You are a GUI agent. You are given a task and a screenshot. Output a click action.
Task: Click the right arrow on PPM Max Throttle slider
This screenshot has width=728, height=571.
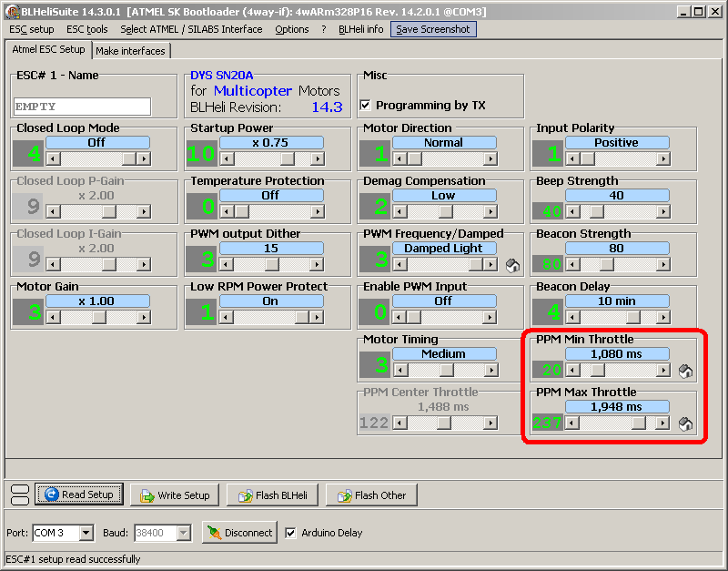tap(663, 423)
